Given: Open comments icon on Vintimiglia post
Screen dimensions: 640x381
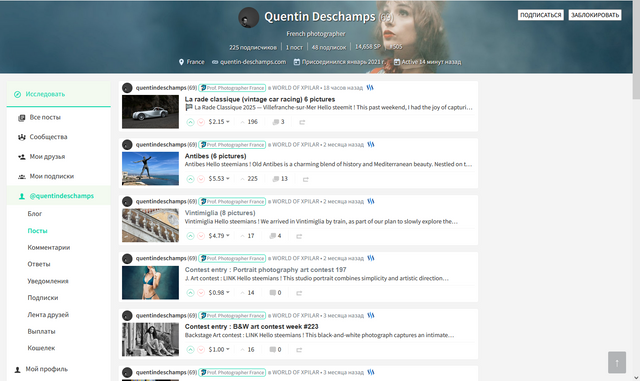Looking at the screenshot, I should click(x=272, y=236).
